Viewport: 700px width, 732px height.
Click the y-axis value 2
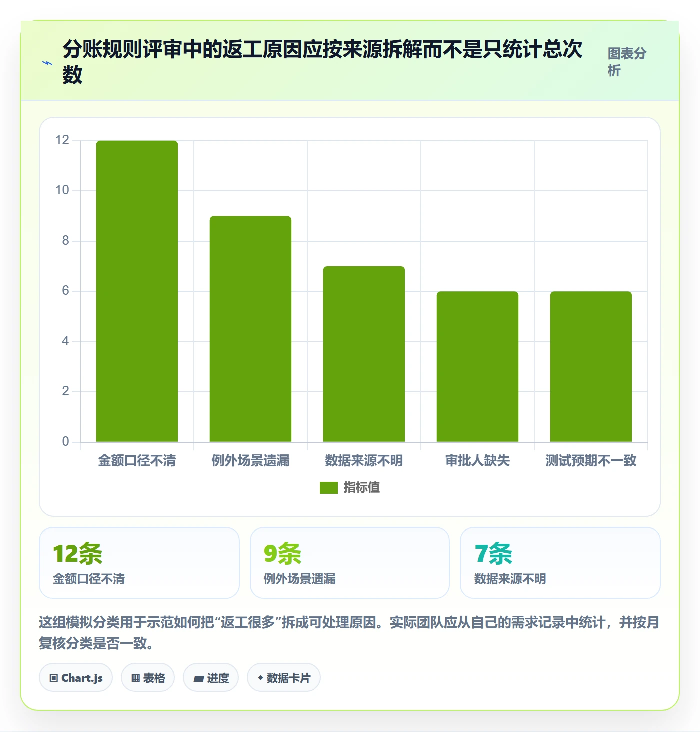(65, 391)
